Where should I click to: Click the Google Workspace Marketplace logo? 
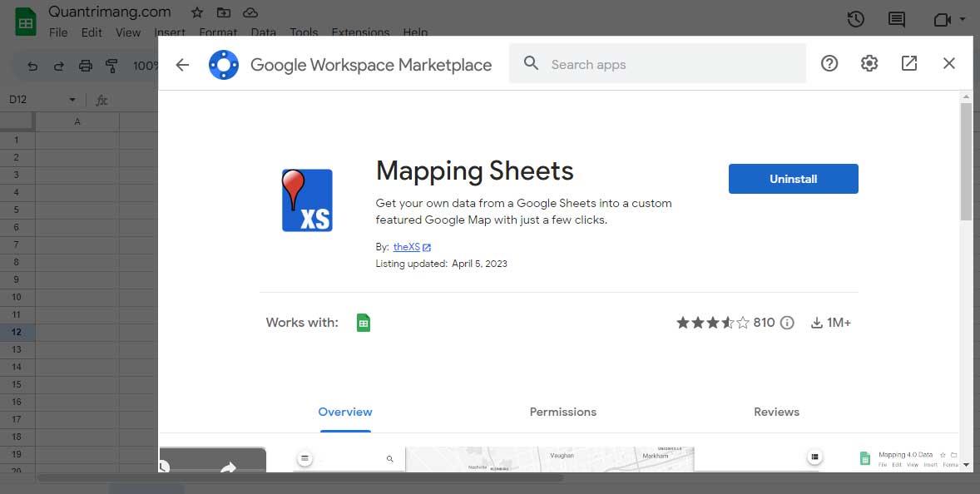[x=224, y=64]
